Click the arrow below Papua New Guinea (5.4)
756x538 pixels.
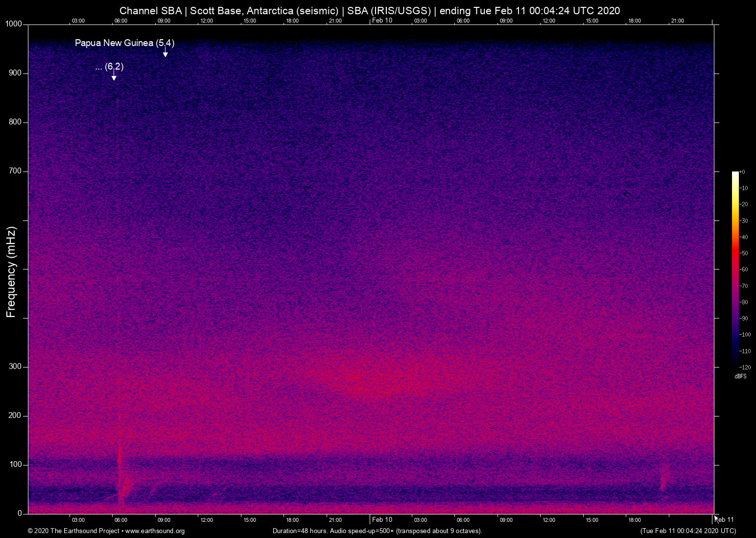pyautogui.click(x=165, y=52)
